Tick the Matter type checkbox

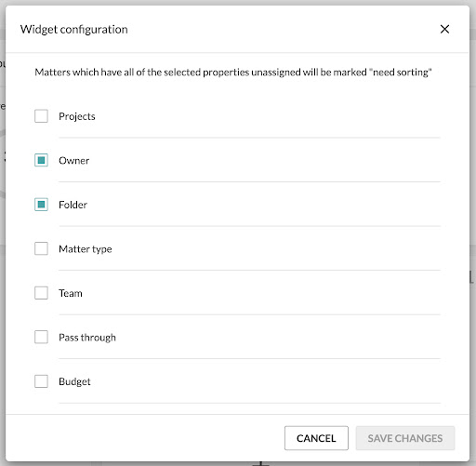[41, 248]
